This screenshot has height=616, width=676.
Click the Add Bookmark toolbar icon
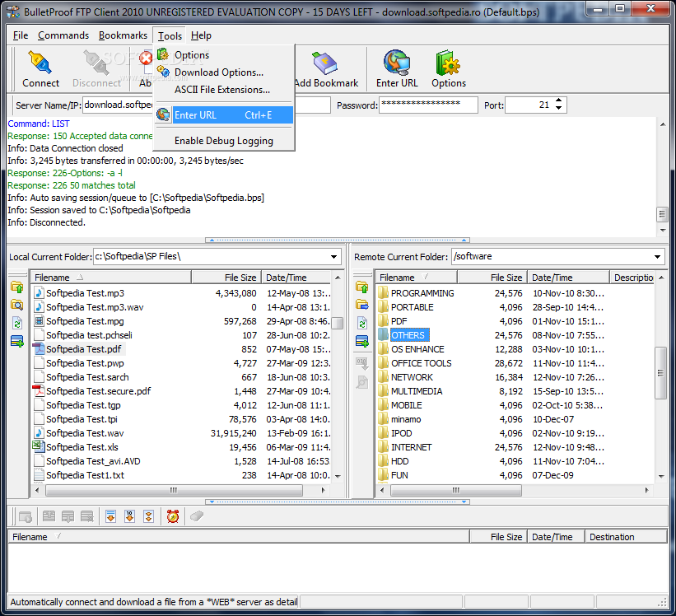(325, 63)
